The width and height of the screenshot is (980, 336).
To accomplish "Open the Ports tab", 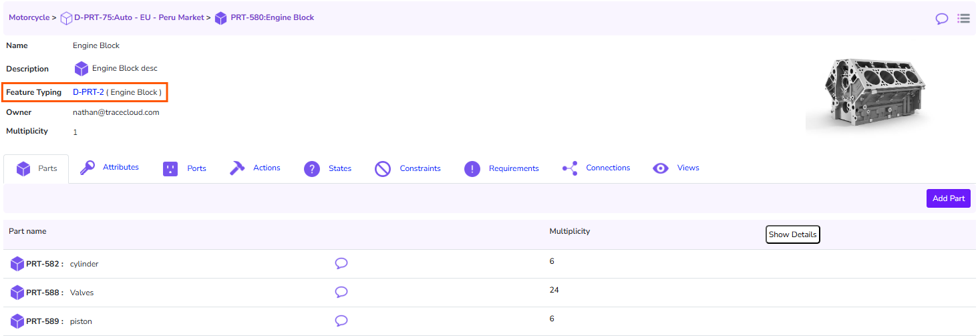I will [196, 168].
